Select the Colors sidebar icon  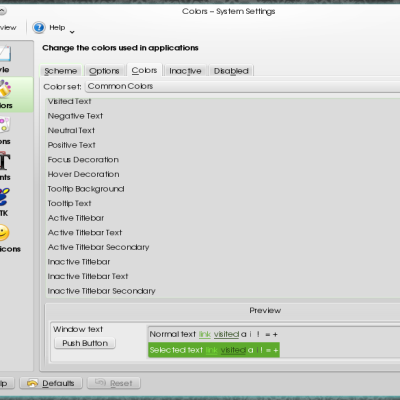(5, 89)
